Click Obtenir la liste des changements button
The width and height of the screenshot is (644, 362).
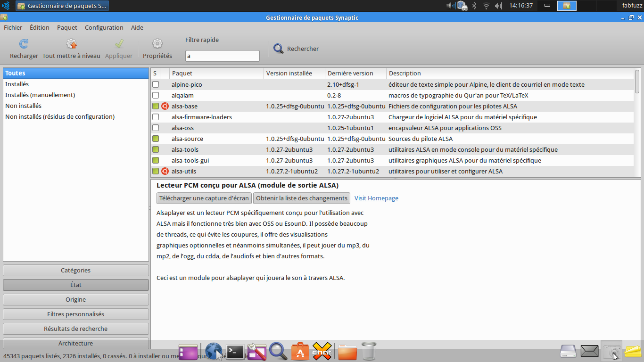tap(302, 198)
